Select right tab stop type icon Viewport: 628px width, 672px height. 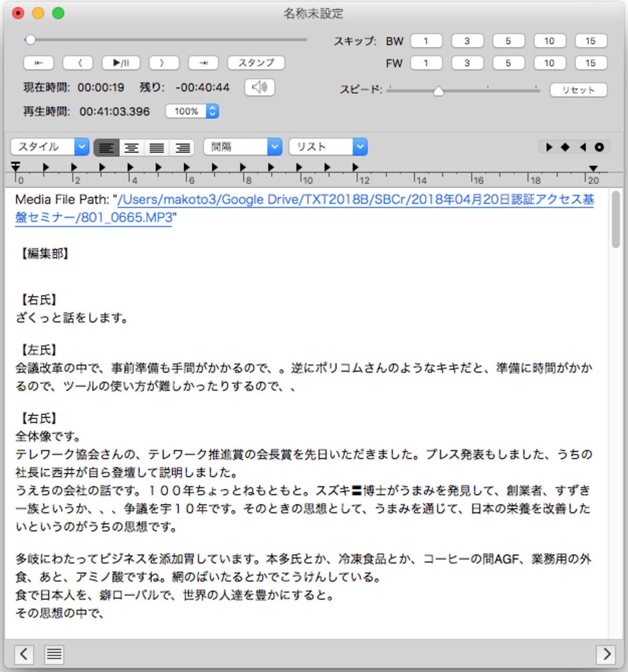click(582, 148)
